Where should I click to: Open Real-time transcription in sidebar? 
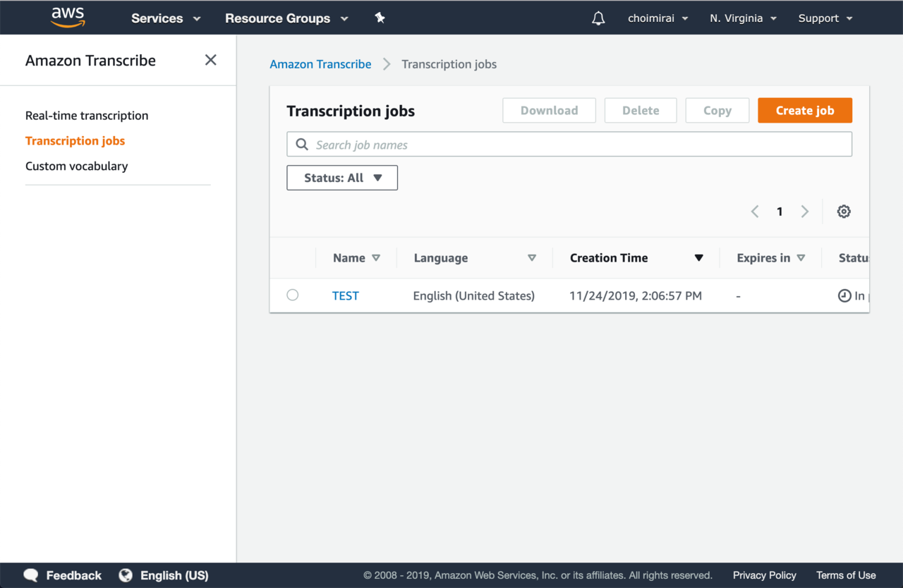[x=87, y=116]
